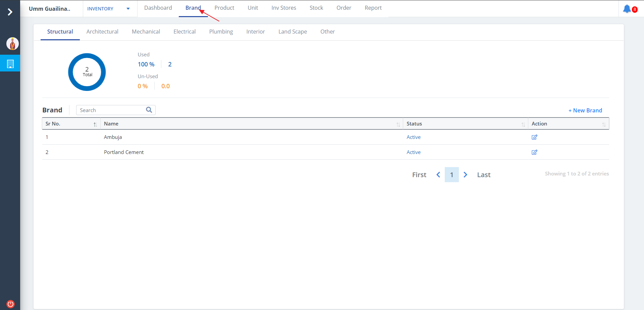The width and height of the screenshot is (644, 310).
Task: Click the search magnifier icon
Action: (x=149, y=110)
